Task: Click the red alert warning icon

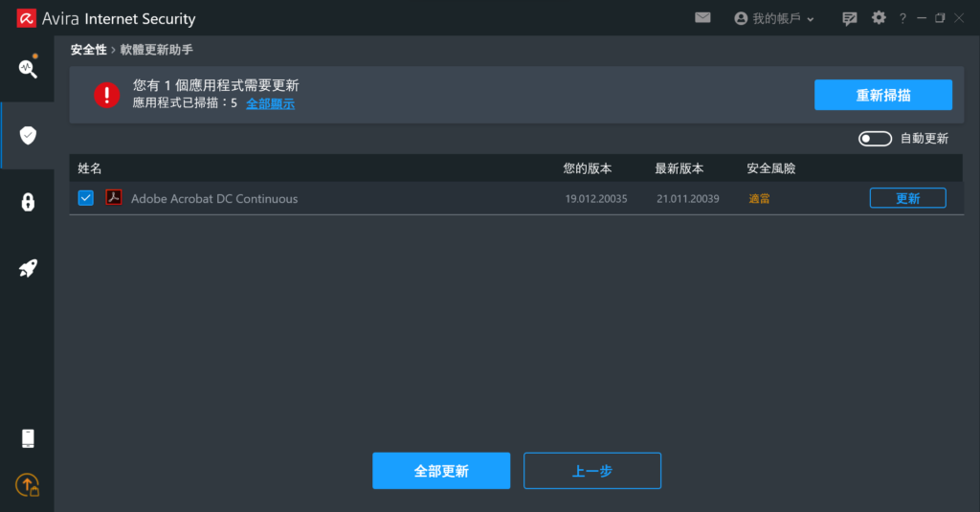Action: coord(107,95)
